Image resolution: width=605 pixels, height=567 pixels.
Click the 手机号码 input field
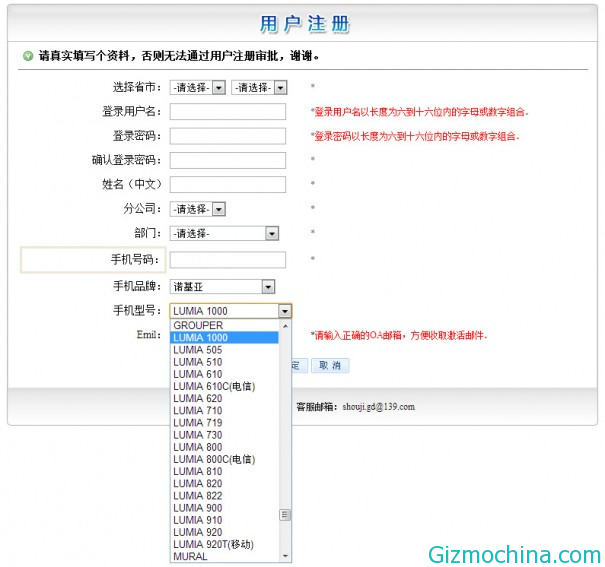click(x=228, y=260)
